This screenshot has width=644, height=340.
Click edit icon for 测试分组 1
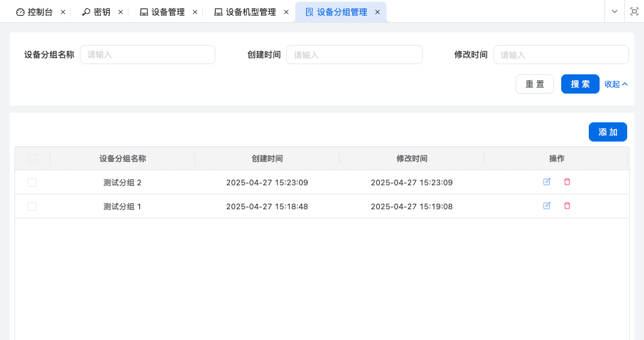pyautogui.click(x=547, y=206)
